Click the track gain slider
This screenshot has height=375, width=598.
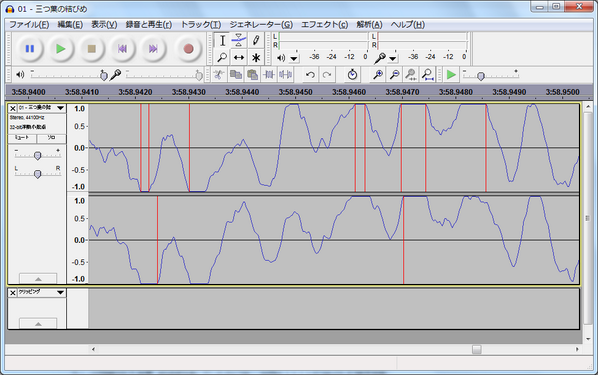pos(37,155)
